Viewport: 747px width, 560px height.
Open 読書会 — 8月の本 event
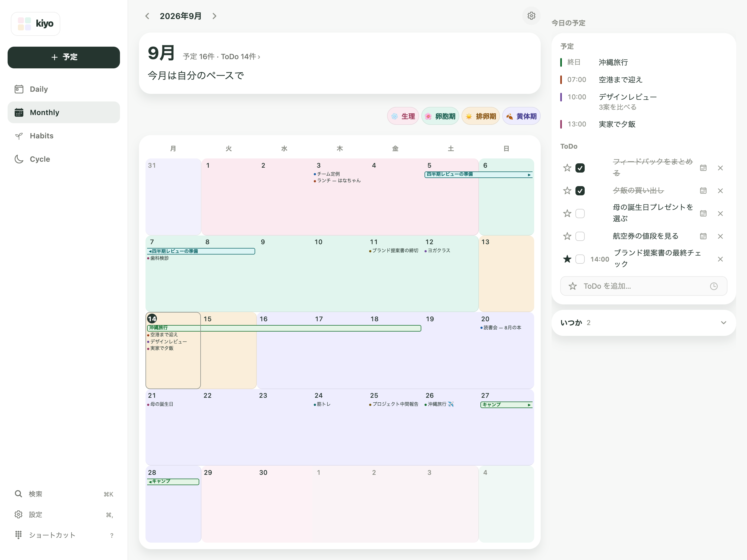click(501, 327)
